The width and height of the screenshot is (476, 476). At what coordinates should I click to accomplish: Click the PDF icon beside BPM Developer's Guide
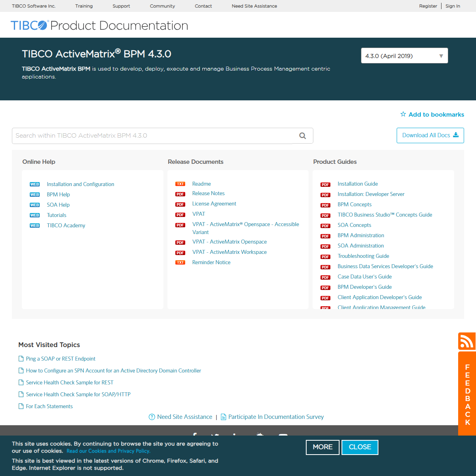click(x=326, y=288)
